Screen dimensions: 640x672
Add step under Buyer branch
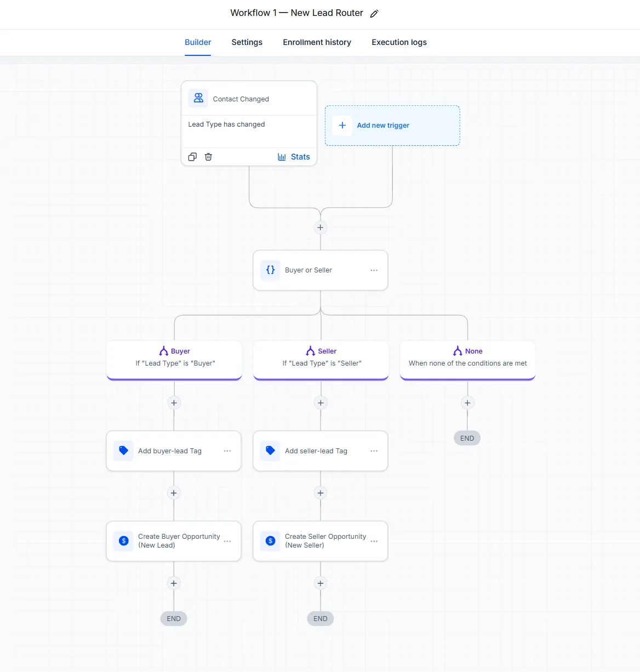pyautogui.click(x=174, y=403)
